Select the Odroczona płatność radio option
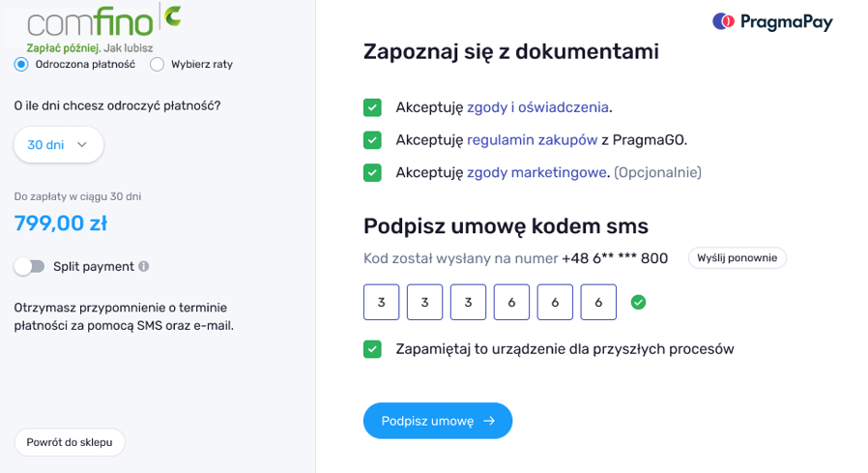Screen dimensions: 868x473 coord(21,64)
